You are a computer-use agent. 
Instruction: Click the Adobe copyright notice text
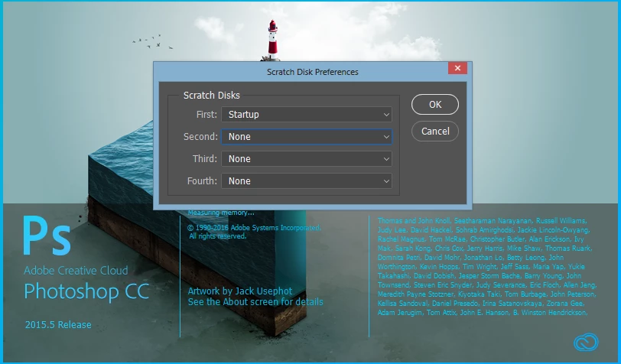point(254,232)
